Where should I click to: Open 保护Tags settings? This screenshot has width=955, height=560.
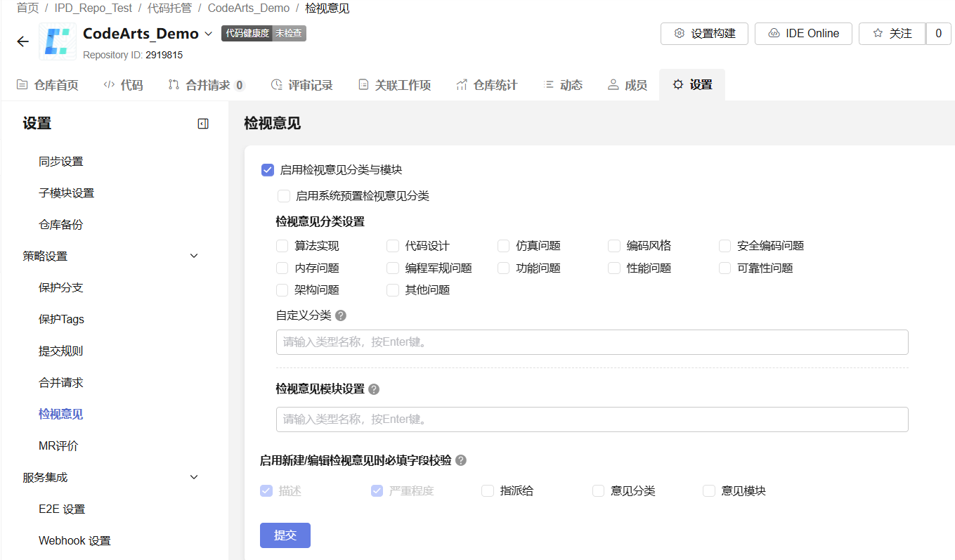(x=62, y=320)
